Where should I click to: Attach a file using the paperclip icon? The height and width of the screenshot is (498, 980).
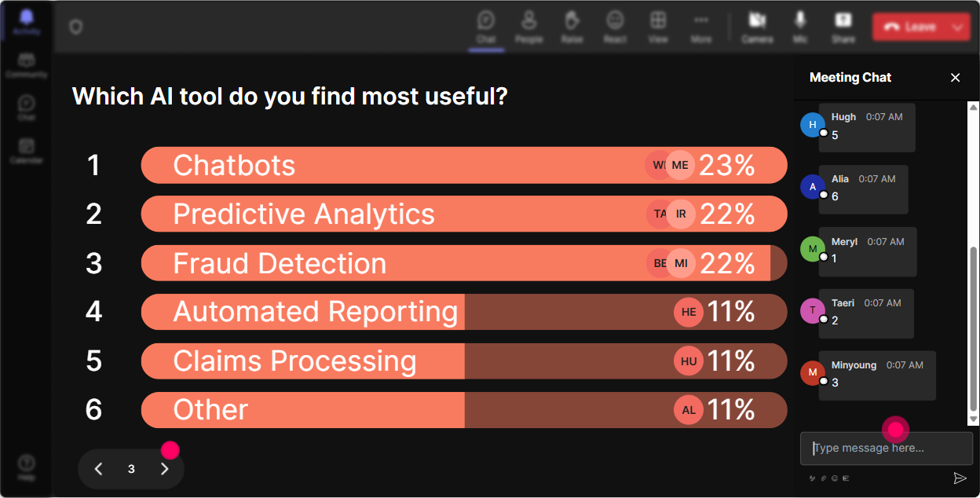(x=824, y=478)
